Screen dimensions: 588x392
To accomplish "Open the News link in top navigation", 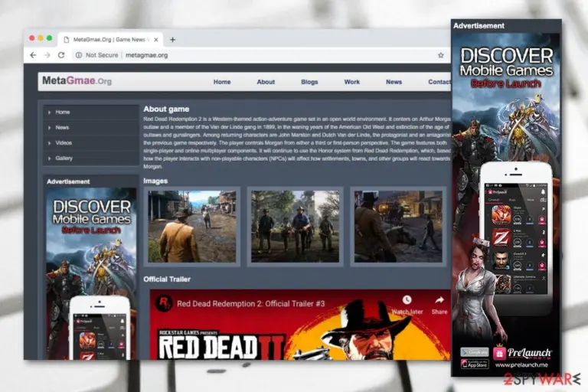I will [394, 82].
